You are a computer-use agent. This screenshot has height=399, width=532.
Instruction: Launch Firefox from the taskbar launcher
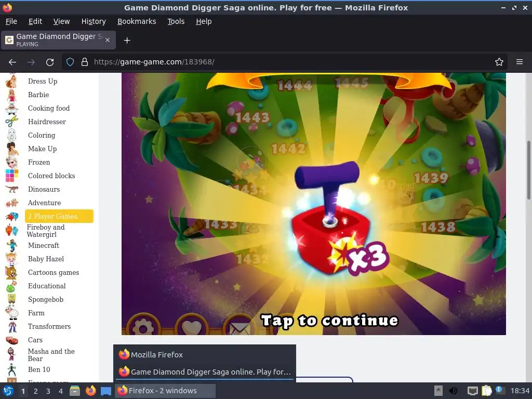[x=90, y=391]
